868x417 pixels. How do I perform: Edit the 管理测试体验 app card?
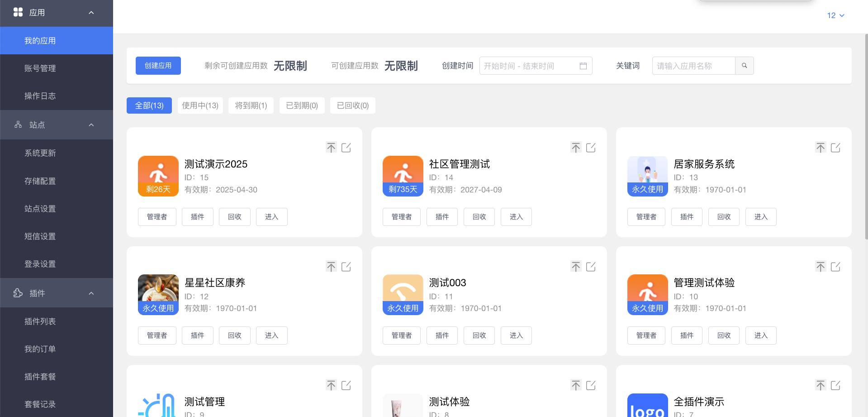[836, 267]
